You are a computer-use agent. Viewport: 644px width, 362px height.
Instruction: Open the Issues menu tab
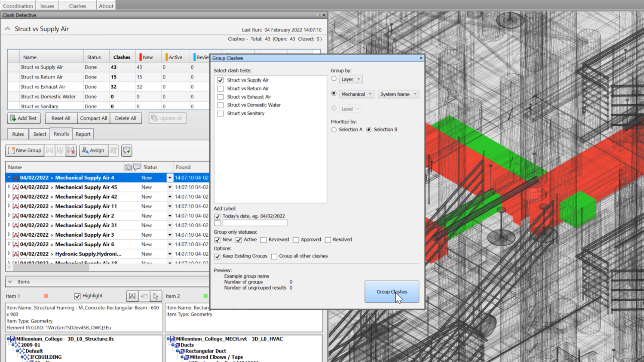click(47, 6)
